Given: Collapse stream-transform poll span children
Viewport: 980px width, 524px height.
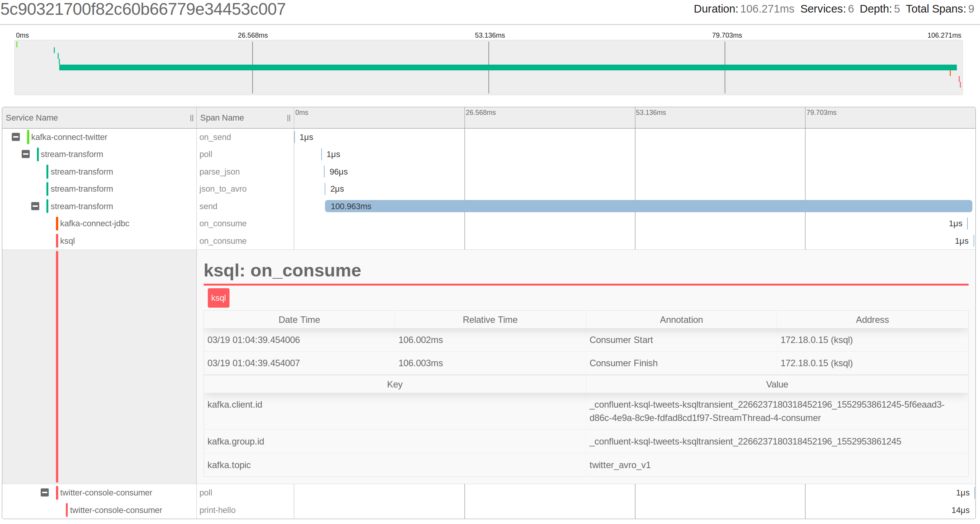Looking at the screenshot, I should 25,154.
